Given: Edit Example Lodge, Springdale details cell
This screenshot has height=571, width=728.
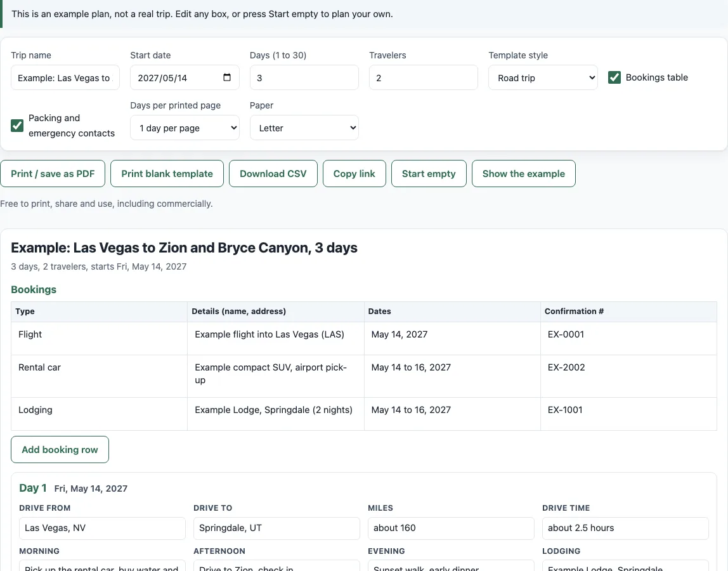Looking at the screenshot, I should (276, 414).
